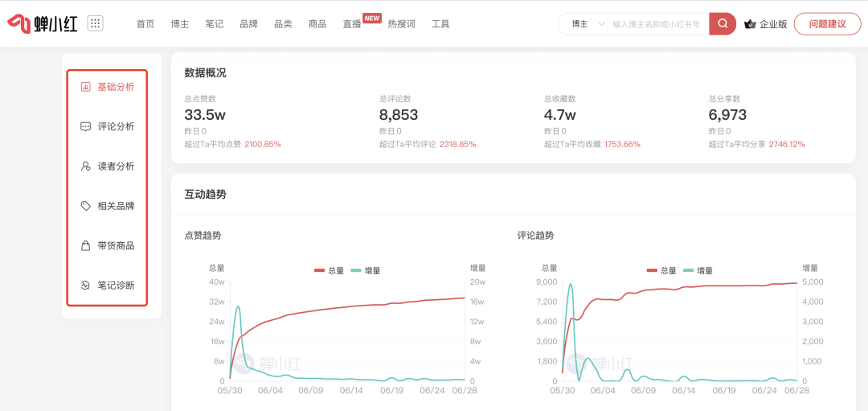Select the 读者分析 person icon
The height and width of the screenshot is (411, 868).
(x=86, y=166)
